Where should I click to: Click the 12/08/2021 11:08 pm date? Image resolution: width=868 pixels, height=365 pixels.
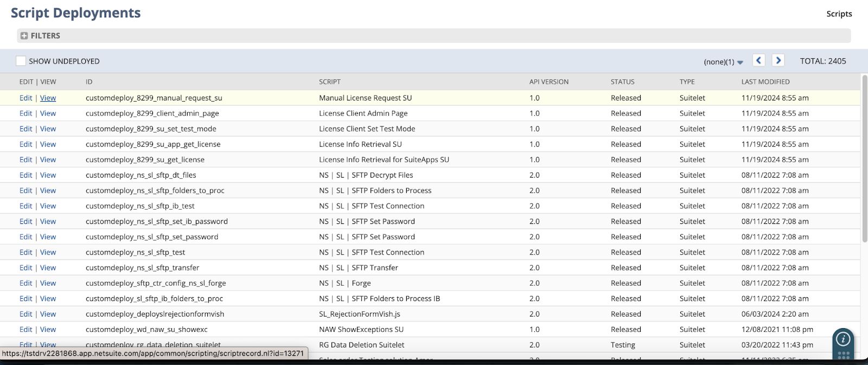pyautogui.click(x=777, y=329)
